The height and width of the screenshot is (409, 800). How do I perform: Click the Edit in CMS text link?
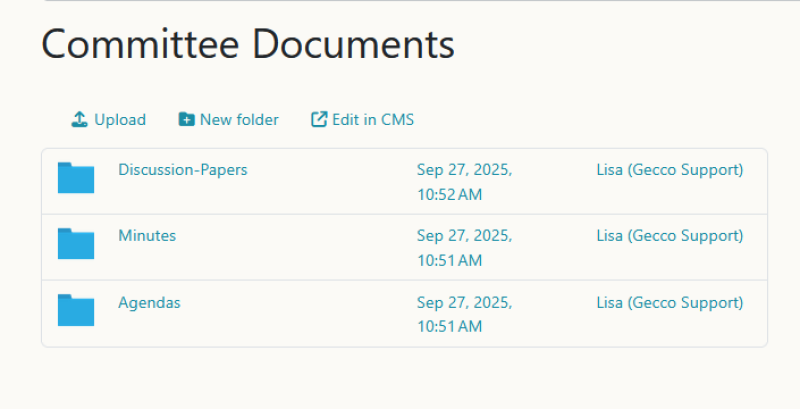[373, 120]
